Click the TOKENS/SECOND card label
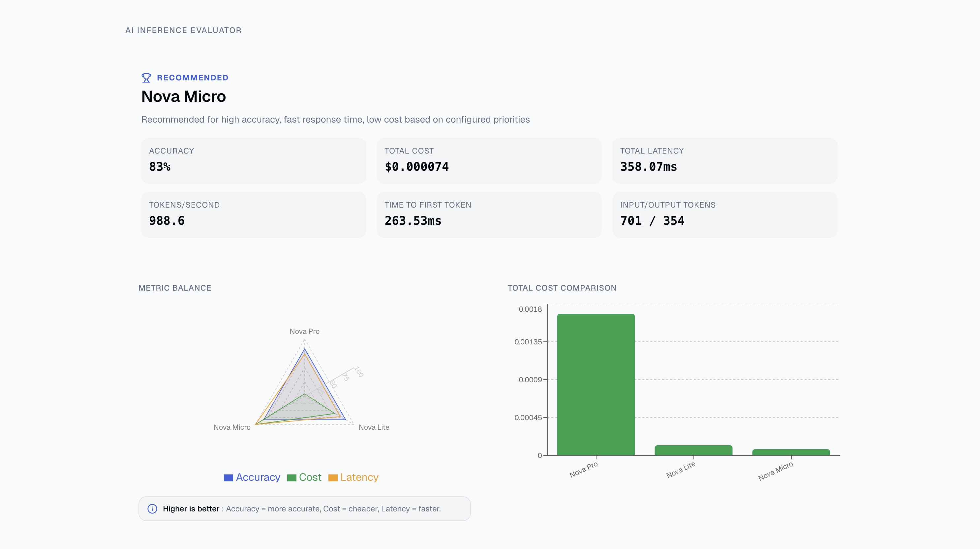The height and width of the screenshot is (549, 980). [184, 205]
